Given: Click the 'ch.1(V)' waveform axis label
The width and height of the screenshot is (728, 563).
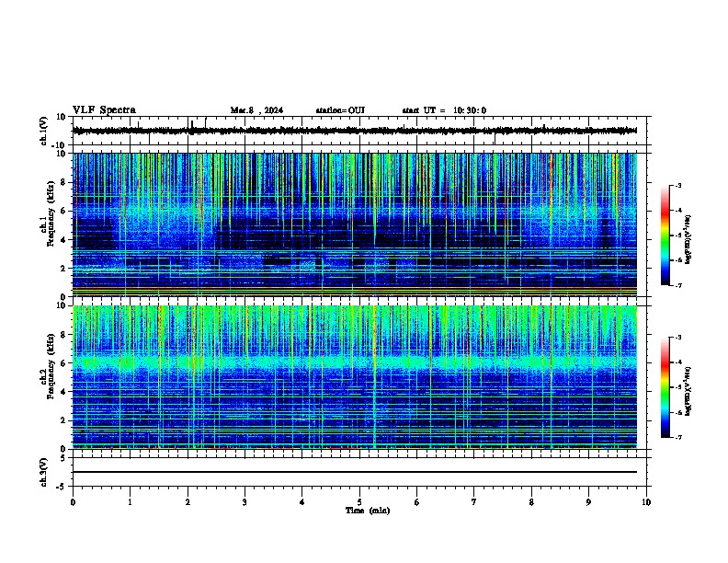Looking at the screenshot, I should tap(44, 131).
